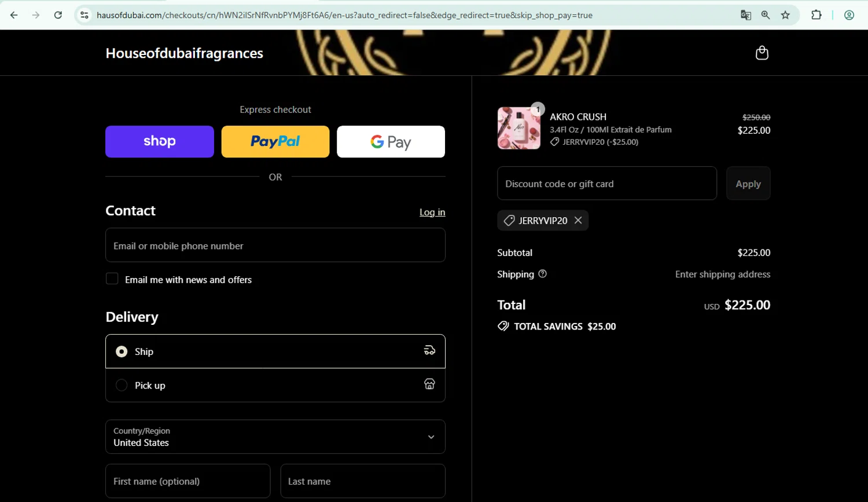868x502 pixels.
Task: Click the AKRO CRUSH product thumbnail
Action: 519,128
